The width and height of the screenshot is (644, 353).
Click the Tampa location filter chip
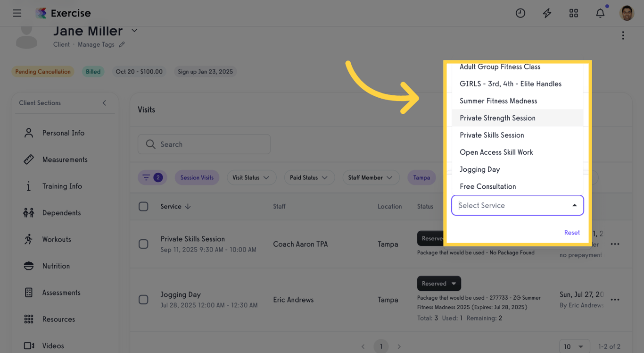(421, 177)
